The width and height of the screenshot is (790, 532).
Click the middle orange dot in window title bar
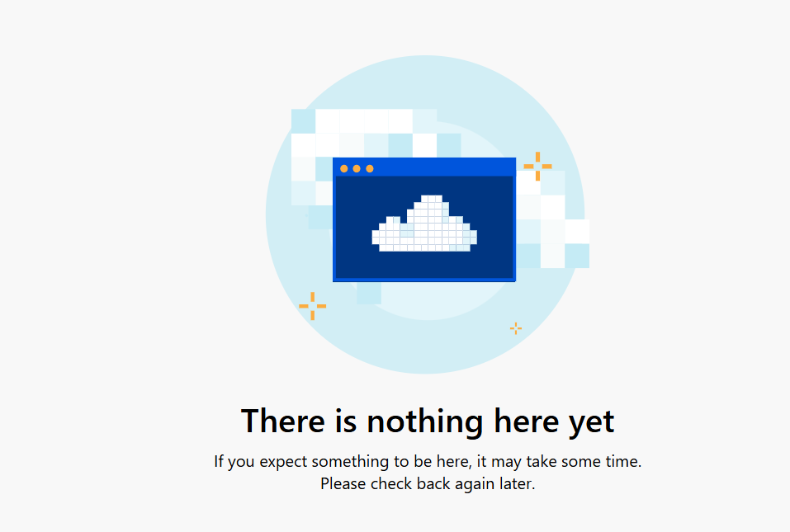tap(357, 168)
